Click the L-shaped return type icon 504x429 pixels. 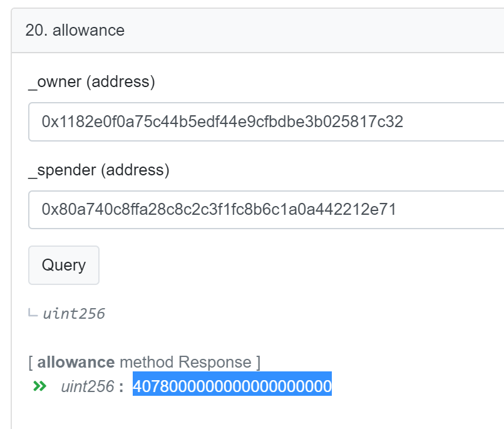coord(33,313)
